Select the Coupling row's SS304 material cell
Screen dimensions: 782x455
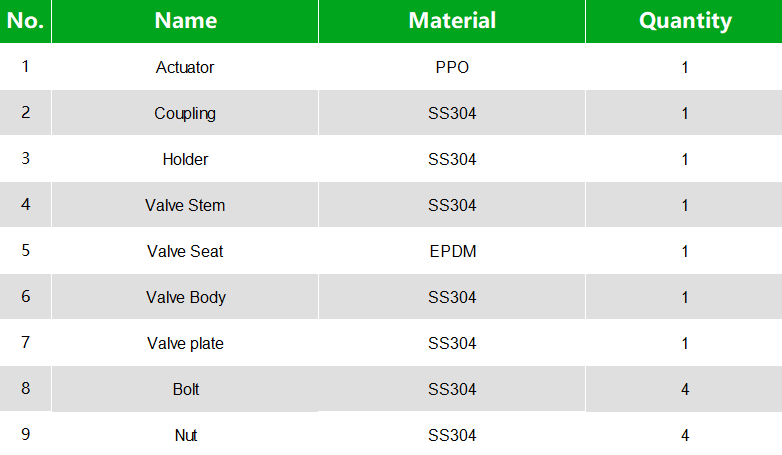pyautogui.click(x=452, y=114)
